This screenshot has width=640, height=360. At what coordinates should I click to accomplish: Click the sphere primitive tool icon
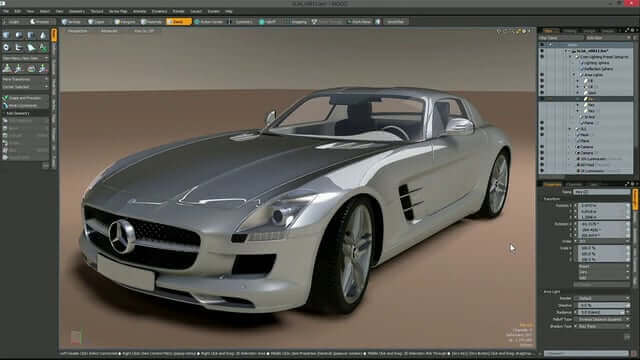pyautogui.click(x=18, y=36)
